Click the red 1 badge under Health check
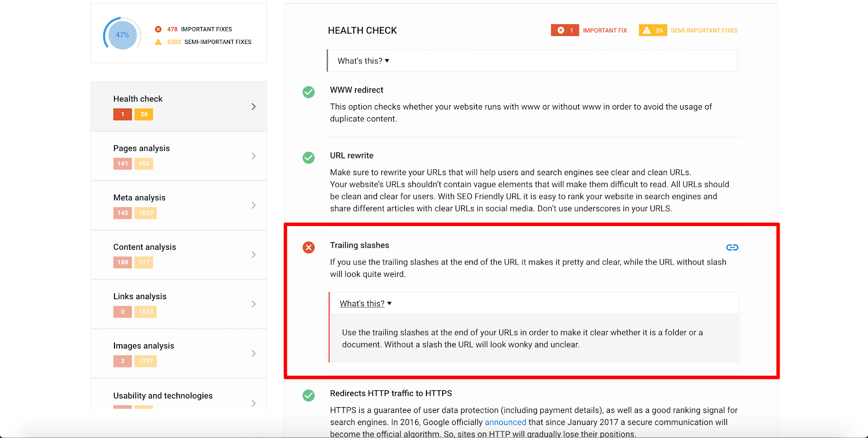The height and width of the screenshot is (438, 868). click(123, 114)
